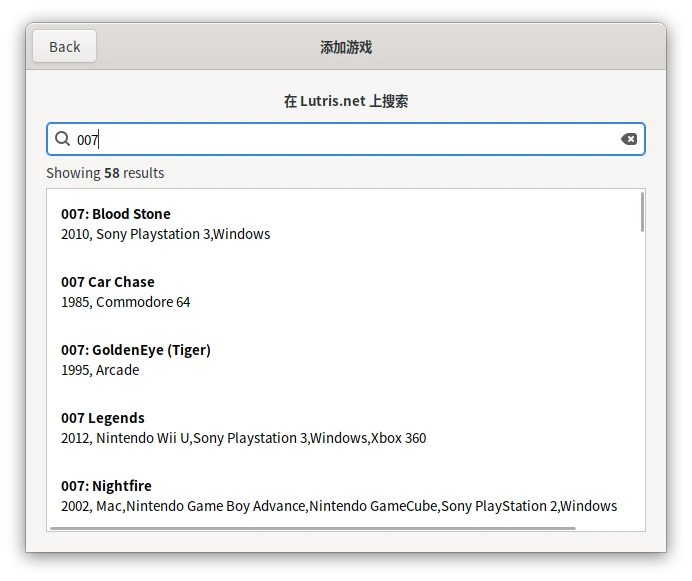Clear the search text with the backspace icon
Image resolution: width=692 pixels, height=581 pixels.
629,139
